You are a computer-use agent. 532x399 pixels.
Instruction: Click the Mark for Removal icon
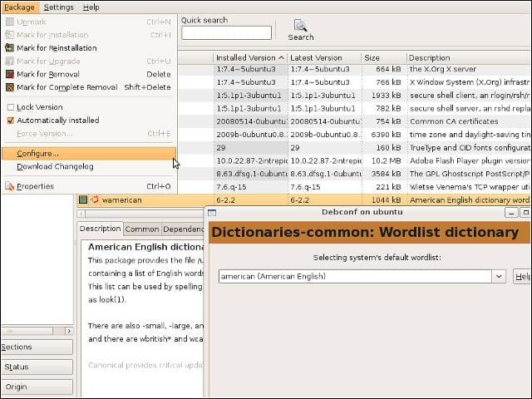(x=10, y=74)
